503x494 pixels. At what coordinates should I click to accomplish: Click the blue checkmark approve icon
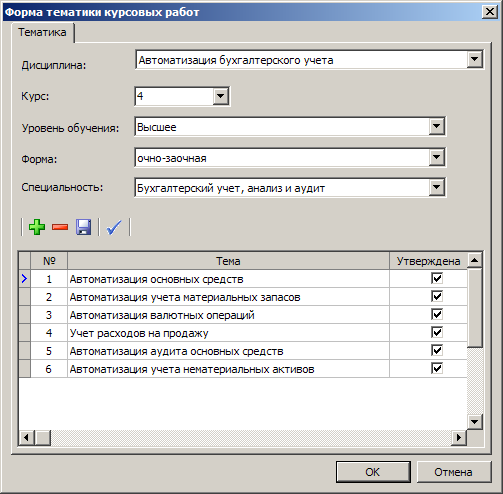click(x=114, y=227)
